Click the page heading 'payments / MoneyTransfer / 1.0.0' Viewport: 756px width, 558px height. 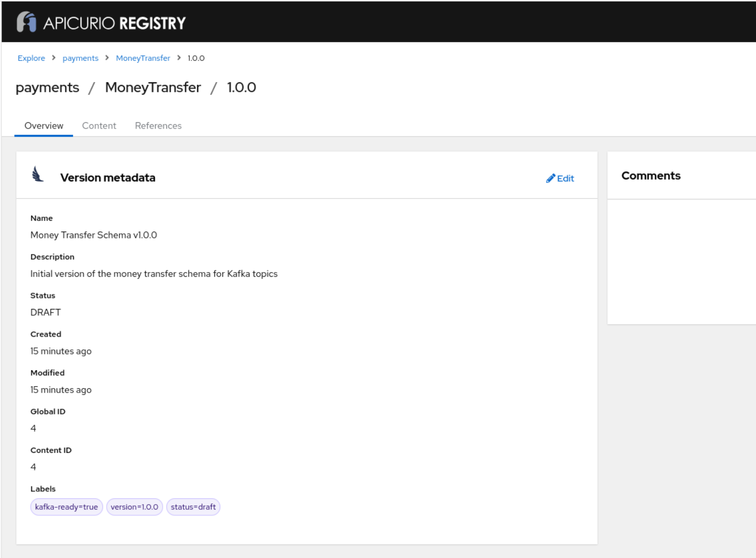click(x=136, y=87)
